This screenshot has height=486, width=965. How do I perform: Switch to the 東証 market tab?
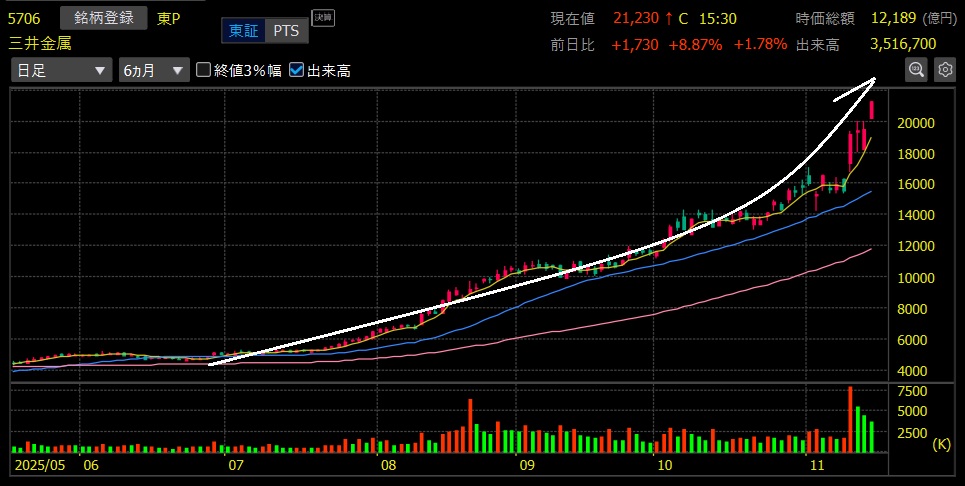point(243,31)
